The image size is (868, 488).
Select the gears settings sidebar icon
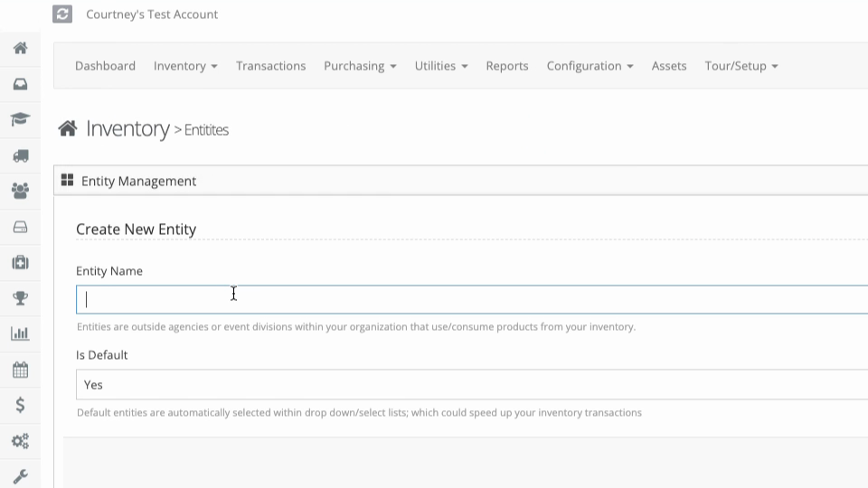[21, 441]
